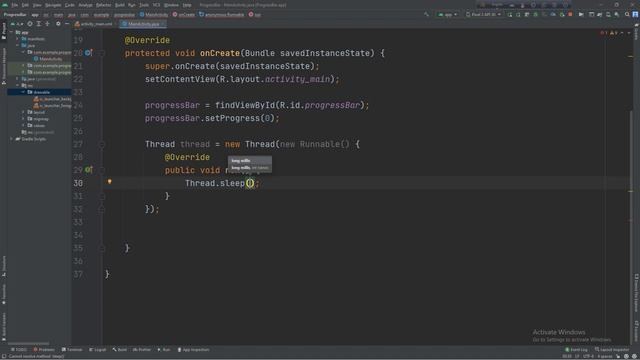This screenshot has height=360, width=640.
Task: Choose 'long millis, int nanos' parameter hint
Action: tap(250, 168)
